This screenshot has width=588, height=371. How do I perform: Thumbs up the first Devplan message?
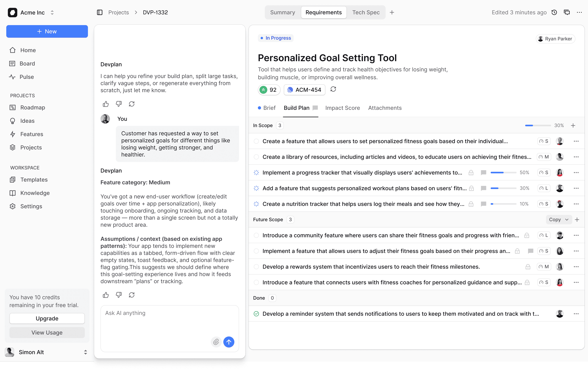(106, 104)
